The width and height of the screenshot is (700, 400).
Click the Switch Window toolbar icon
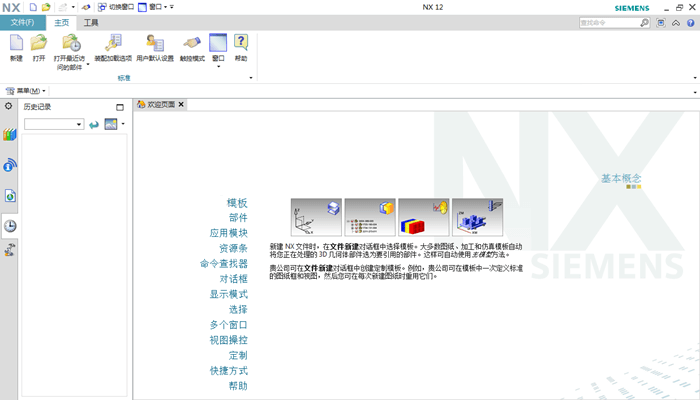click(x=116, y=7)
